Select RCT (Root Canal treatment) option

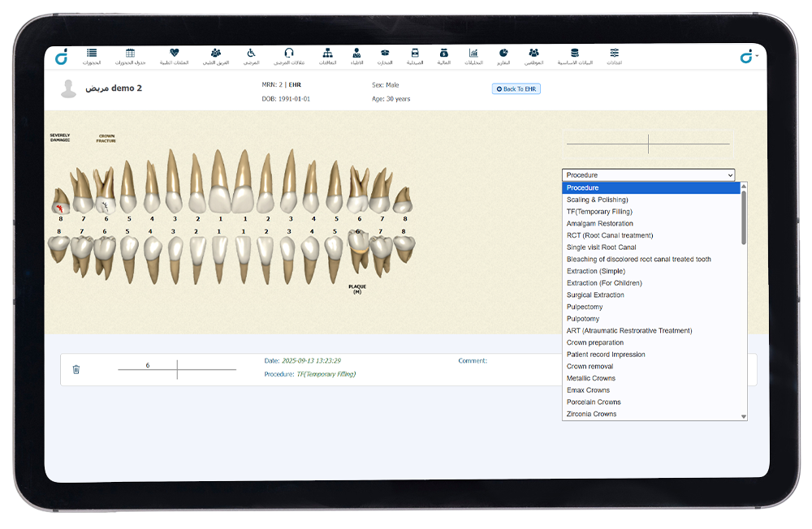coord(609,235)
